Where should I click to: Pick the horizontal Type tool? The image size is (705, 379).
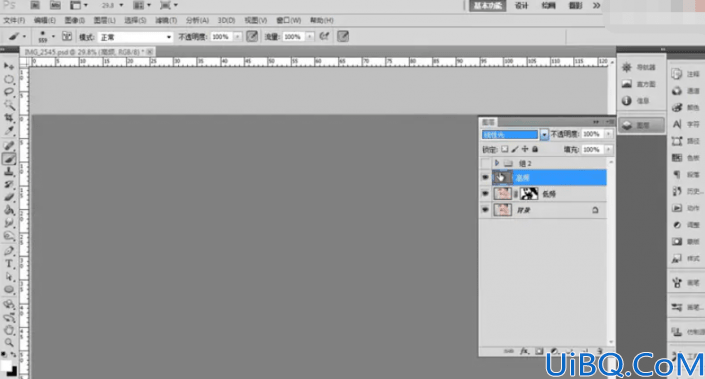9,264
